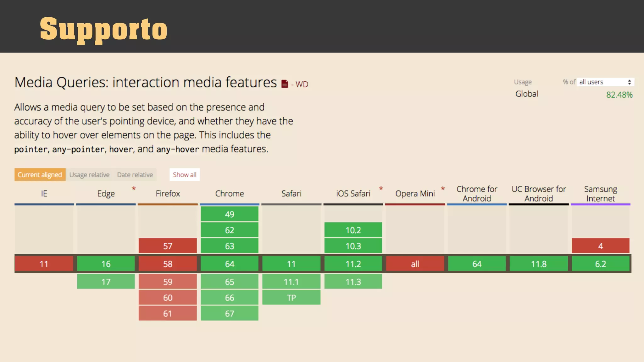
Task: Click the asterisk note next to iOS Safari
Action: pyautogui.click(x=381, y=189)
